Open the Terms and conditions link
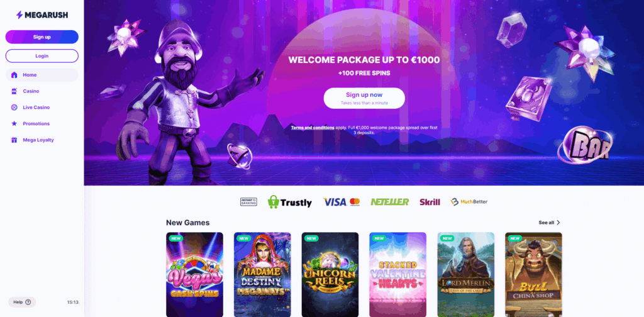This screenshot has width=644, height=317. pyautogui.click(x=313, y=128)
